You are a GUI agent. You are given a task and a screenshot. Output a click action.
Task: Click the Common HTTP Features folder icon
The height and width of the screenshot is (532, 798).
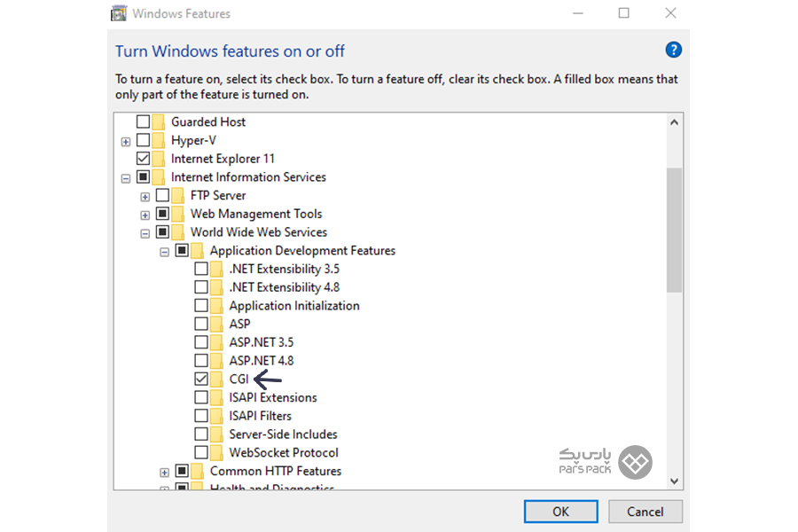197,471
